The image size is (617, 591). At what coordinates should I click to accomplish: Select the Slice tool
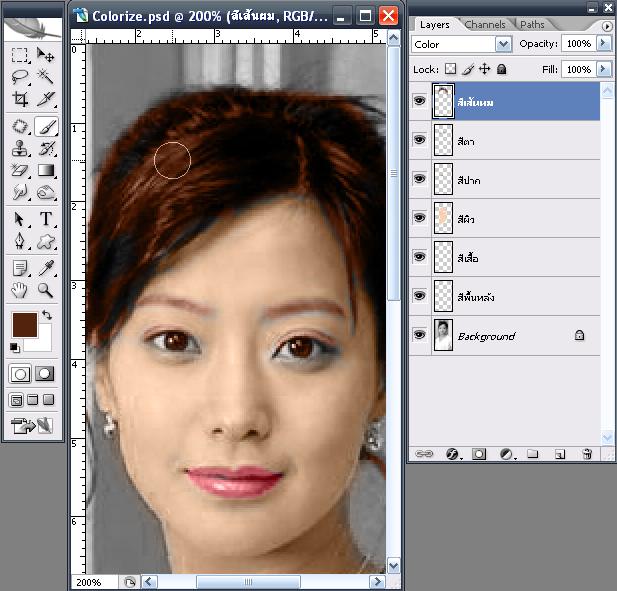click(x=46, y=98)
